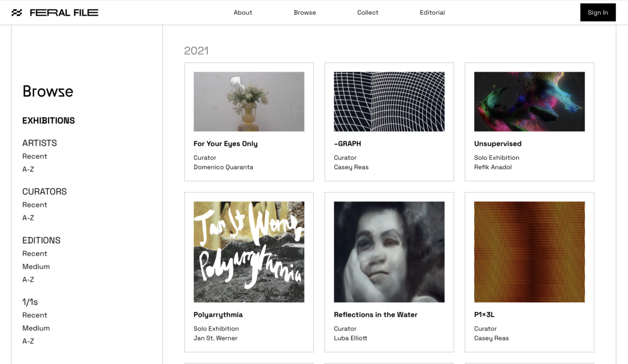The width and height of the screenshot is (628, 364).
Task: Filter 1/1s by Medium
Action: (36, 328)
